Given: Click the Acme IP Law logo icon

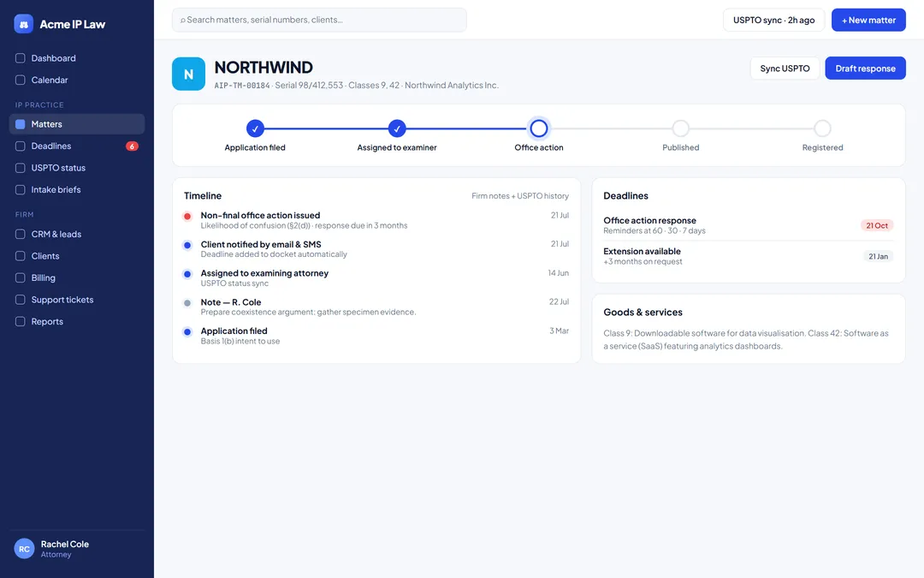Looking at the screenshot, I should (24, 24).
